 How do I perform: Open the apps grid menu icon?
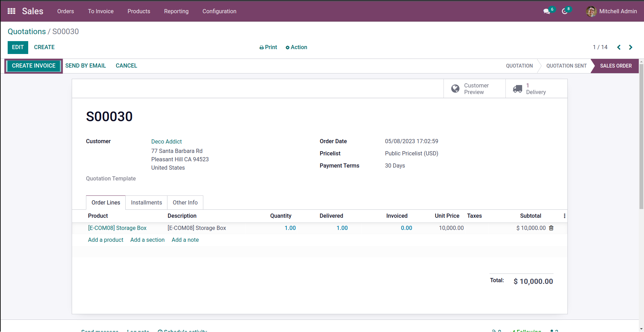11,11
